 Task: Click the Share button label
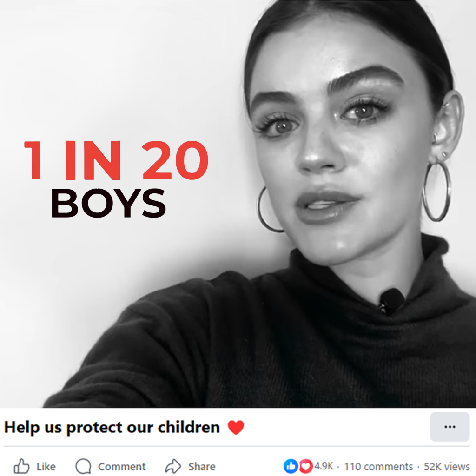click(202, 467)
